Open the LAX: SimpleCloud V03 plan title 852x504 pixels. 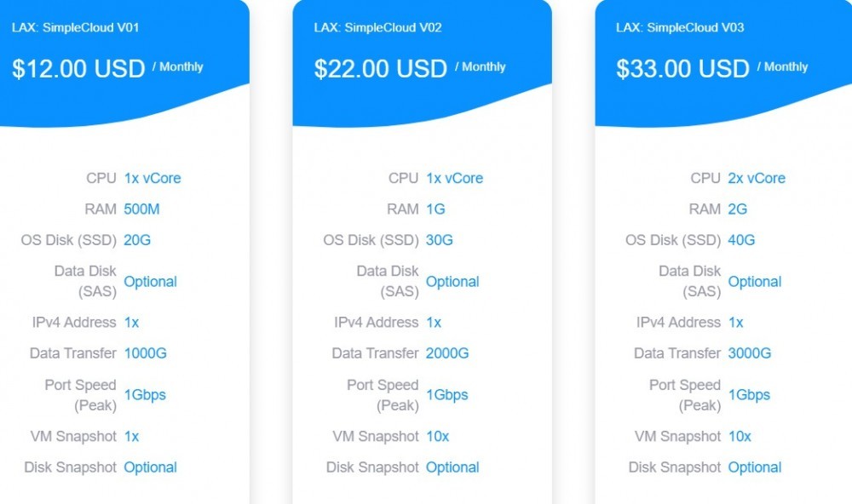tap(680, 27)
